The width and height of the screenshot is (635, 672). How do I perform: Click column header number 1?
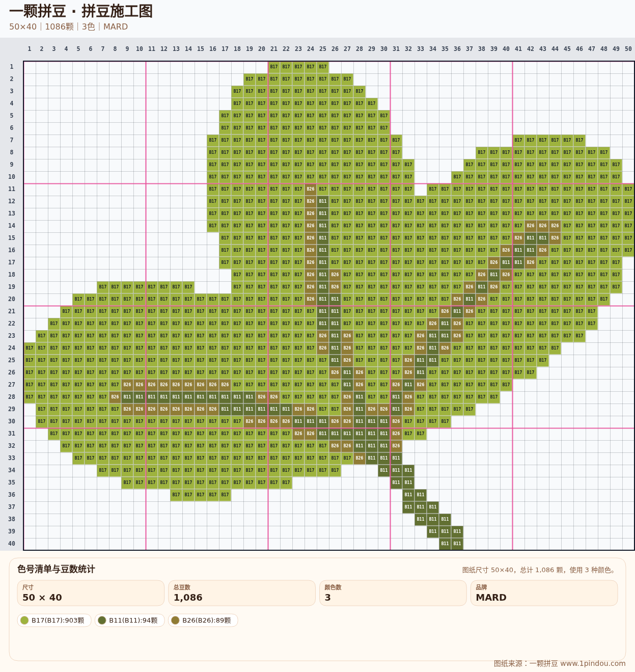30,49
